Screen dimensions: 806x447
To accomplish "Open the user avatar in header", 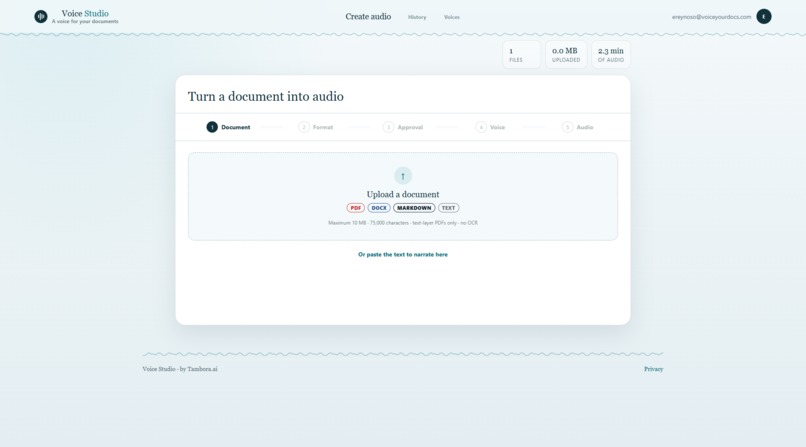I will click(764, 16).
